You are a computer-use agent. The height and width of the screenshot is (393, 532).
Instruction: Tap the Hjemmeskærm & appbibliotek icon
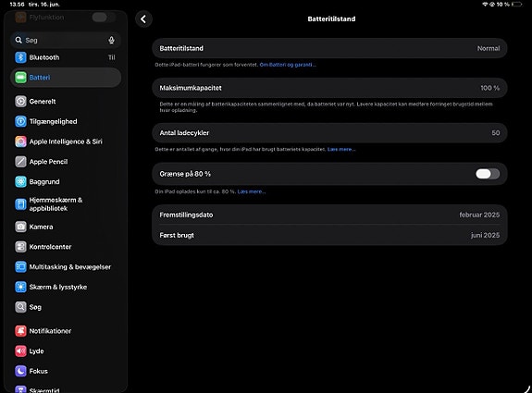pyautogui.click(x=20, y=204)
